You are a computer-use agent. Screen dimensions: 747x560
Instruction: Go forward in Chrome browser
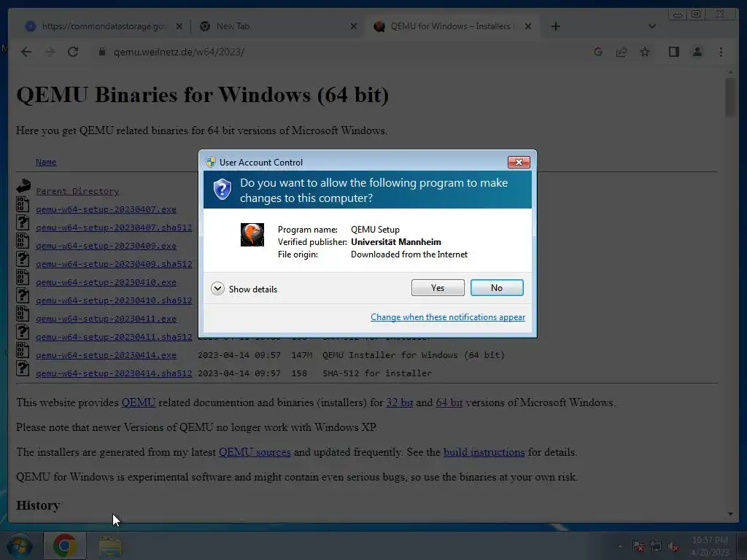(x=50, y=52)
